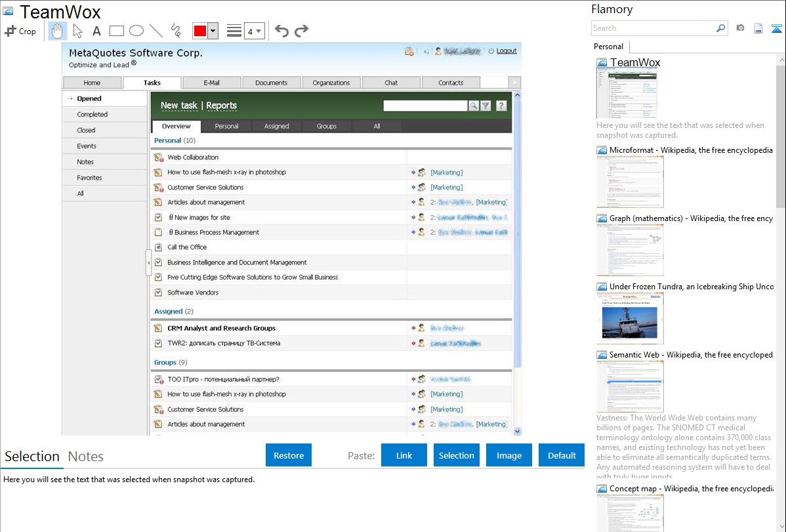Pick the red color swatch
Image resolution: width=786 pixels, height=532 pixels.
click(x=200, y=31)
